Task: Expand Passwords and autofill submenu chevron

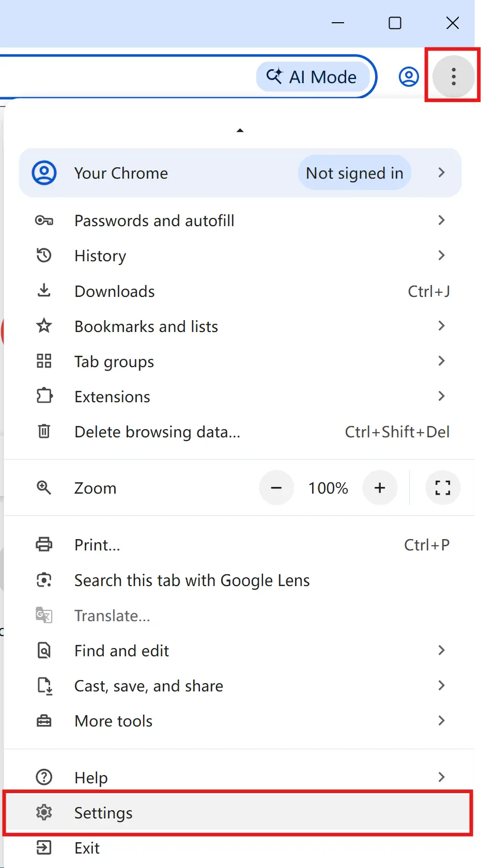Action: tap(441, 220)
